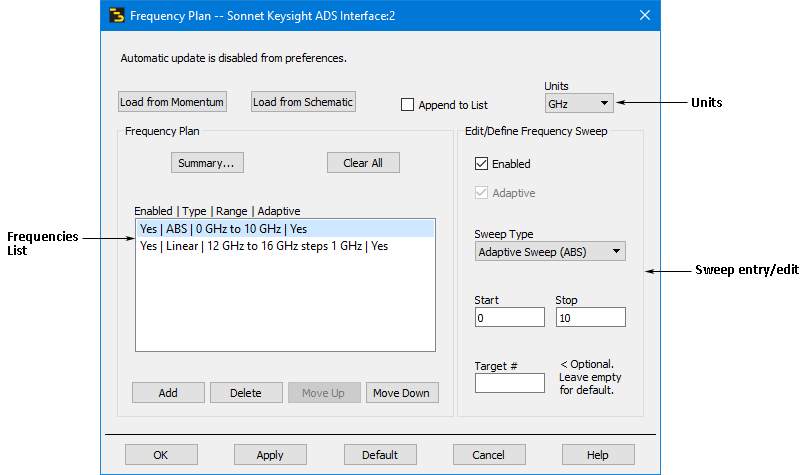The width and height of the screenshot is (805, 475).
Task: Click the Sonnet app icon in title bar
Action: (x=117, y=15)
